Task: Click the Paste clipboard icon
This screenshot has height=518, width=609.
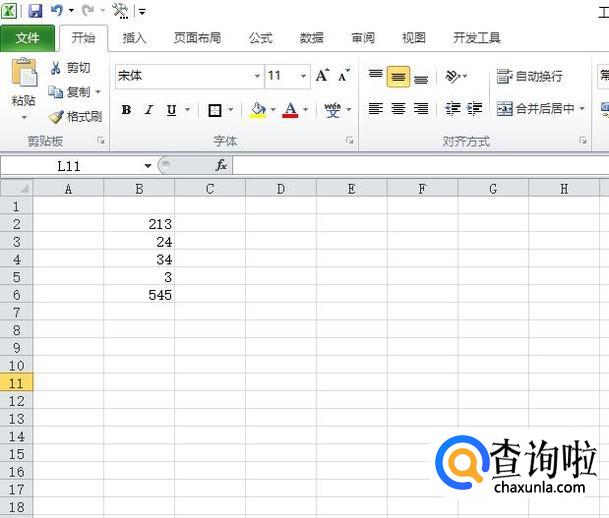Action: click(24, 73)
